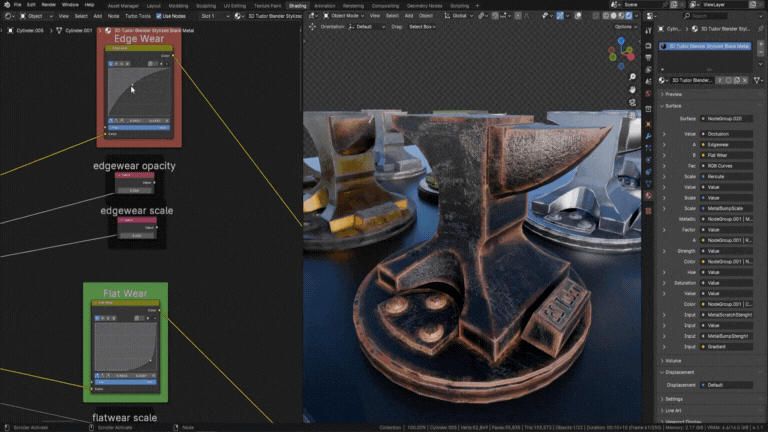Create a new material copy icon

pos(737,80)
